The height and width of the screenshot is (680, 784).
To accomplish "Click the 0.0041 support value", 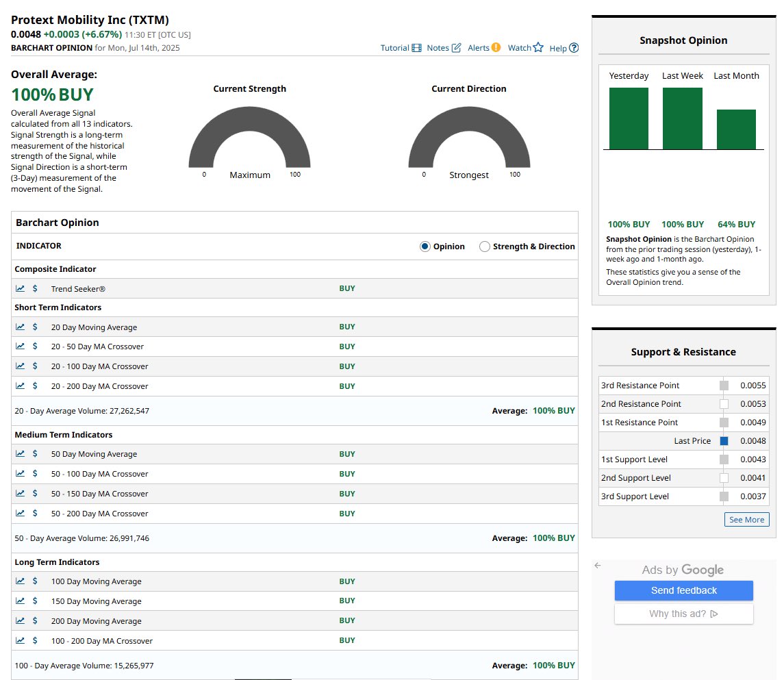I will (753, 478).
